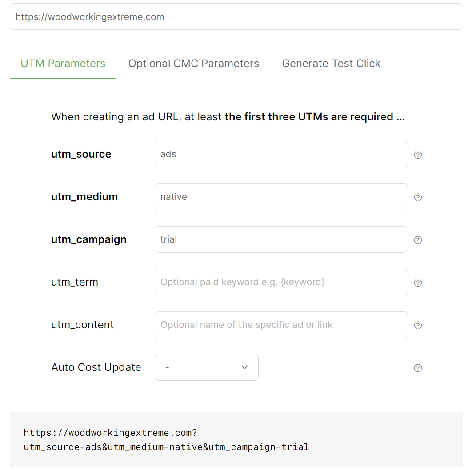
Task: Click the utm_content field label
Action: click(82, 325)
